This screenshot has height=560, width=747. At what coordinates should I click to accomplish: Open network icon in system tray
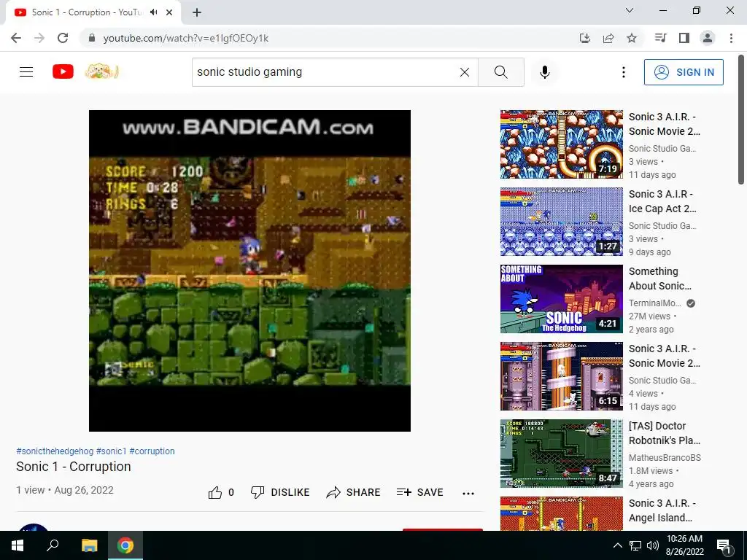tap(635, 545)
